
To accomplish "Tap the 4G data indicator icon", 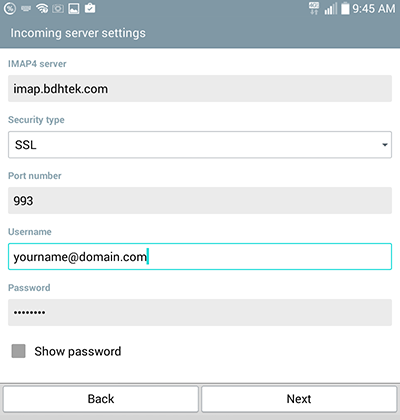I will (314, 8).
